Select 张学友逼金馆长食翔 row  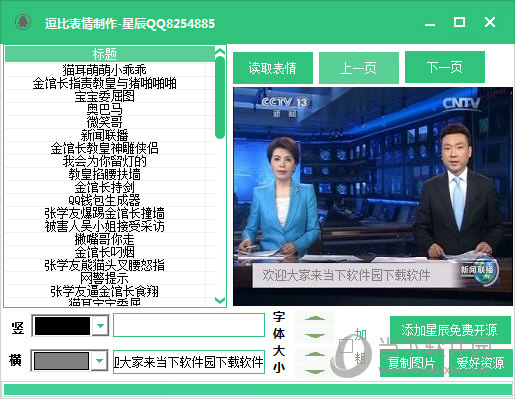point(104,291)
